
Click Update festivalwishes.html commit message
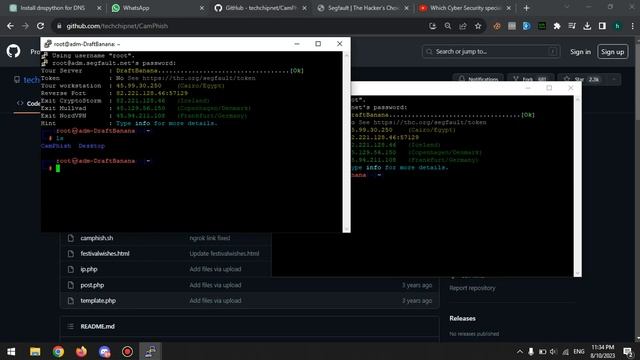pyautogui.click(x=224, y=253)
